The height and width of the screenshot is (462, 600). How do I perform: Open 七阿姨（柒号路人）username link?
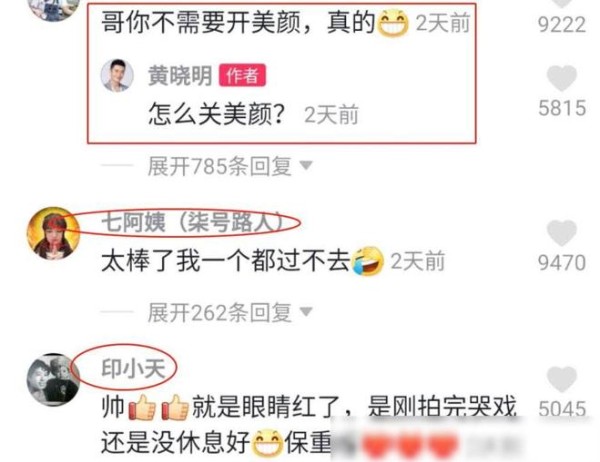point(193,222)
